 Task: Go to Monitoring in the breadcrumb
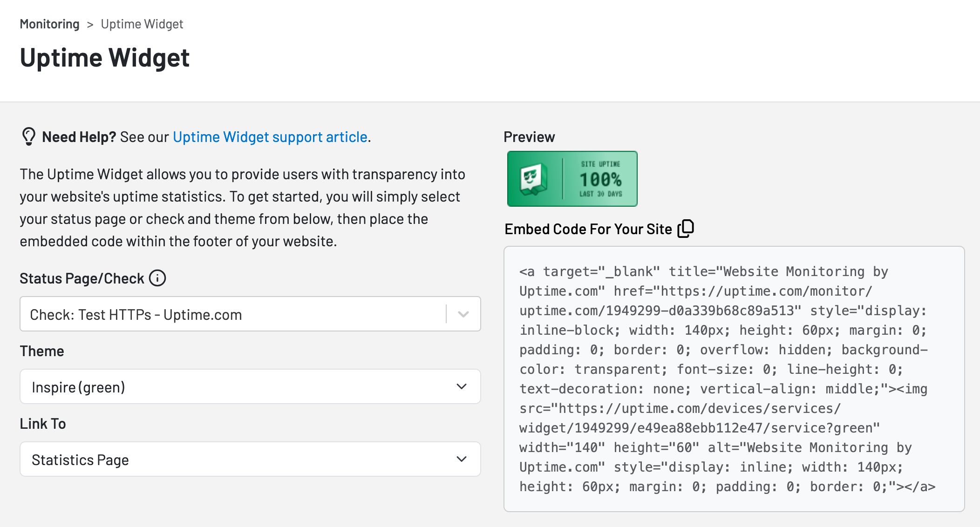pos(50,24)
